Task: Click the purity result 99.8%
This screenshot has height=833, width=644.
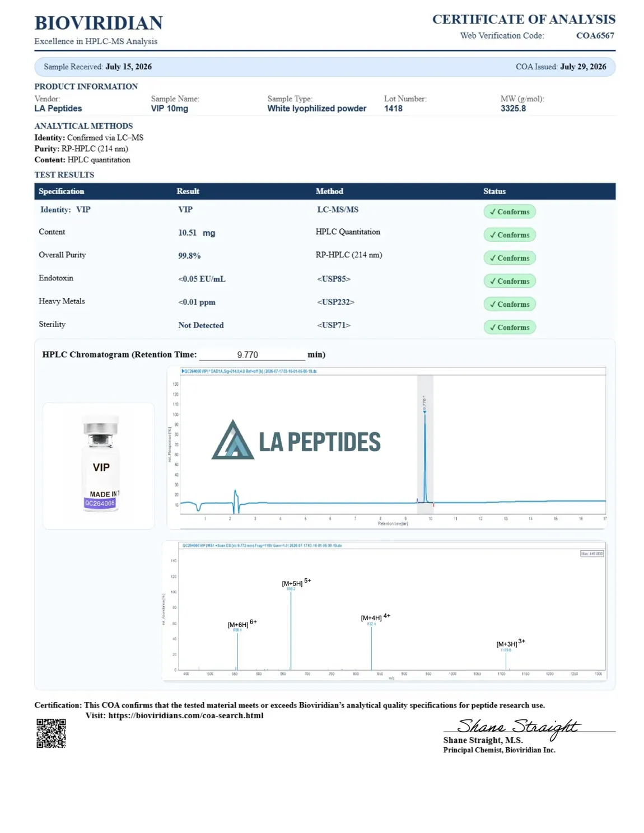Action: tap(189, 256)
